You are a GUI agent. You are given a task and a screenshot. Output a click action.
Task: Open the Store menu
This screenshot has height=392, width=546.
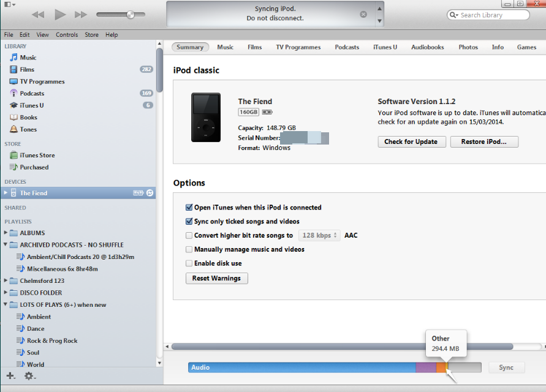click(91, 35)
